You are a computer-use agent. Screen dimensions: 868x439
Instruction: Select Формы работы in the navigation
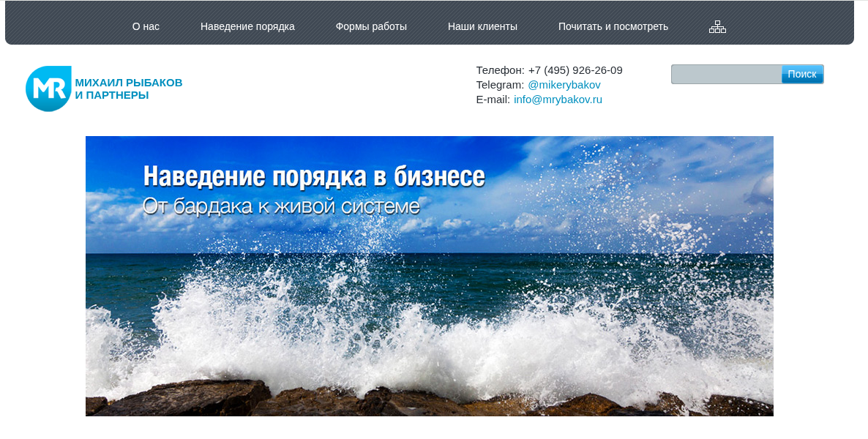371,26
